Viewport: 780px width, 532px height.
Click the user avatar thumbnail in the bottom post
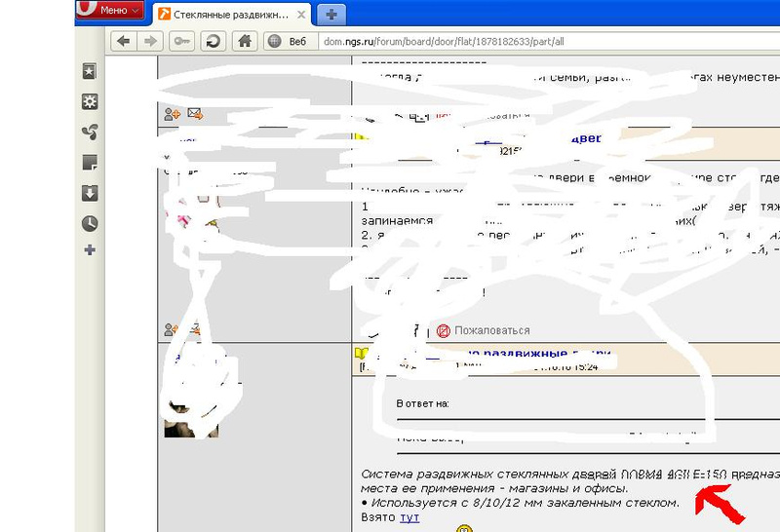coord(191,420)
